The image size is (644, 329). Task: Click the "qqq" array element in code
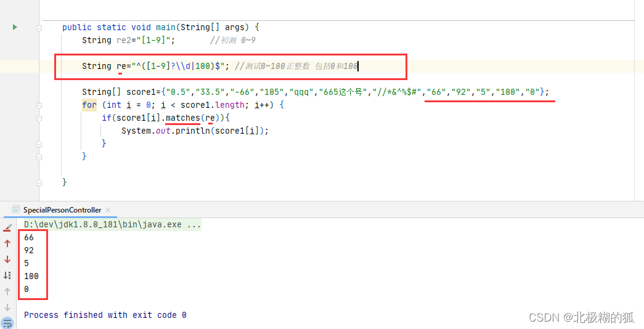tap(301, 92)
